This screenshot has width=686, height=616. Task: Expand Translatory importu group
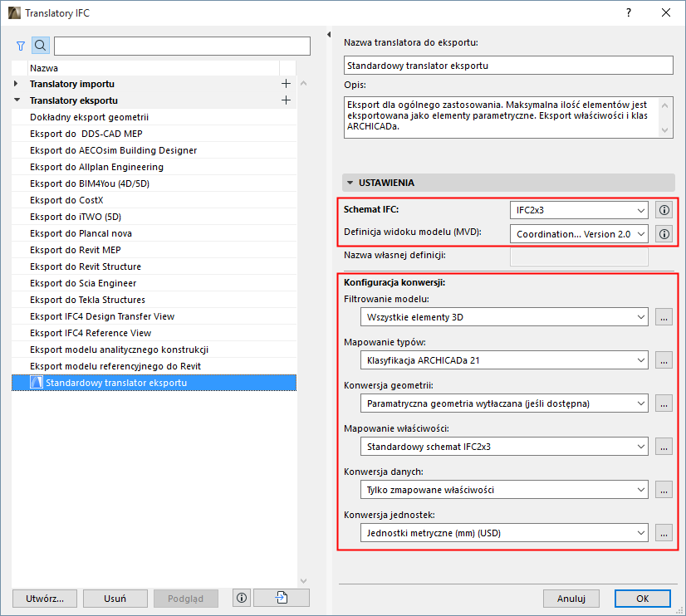tap(16, 83)
